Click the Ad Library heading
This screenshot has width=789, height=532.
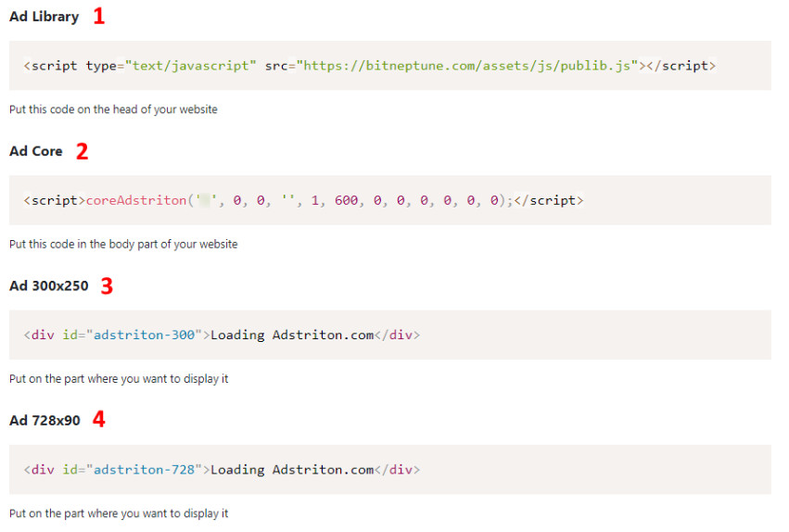click(x=44, y=17)
